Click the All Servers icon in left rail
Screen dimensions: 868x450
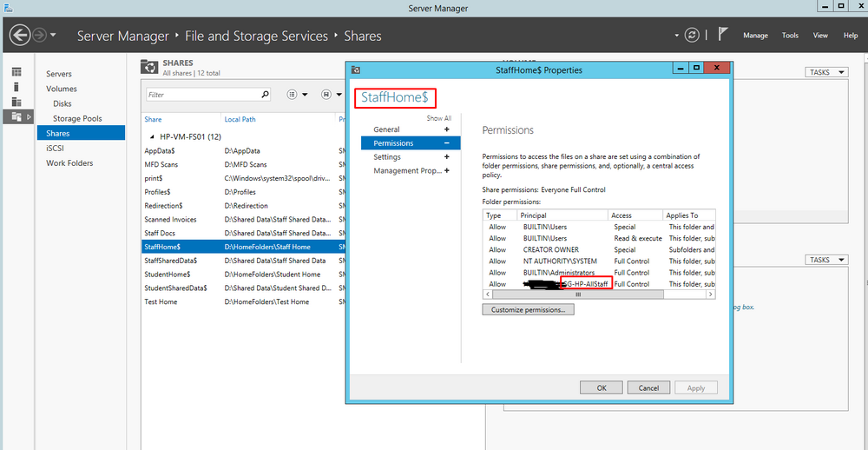coord(16,102)
